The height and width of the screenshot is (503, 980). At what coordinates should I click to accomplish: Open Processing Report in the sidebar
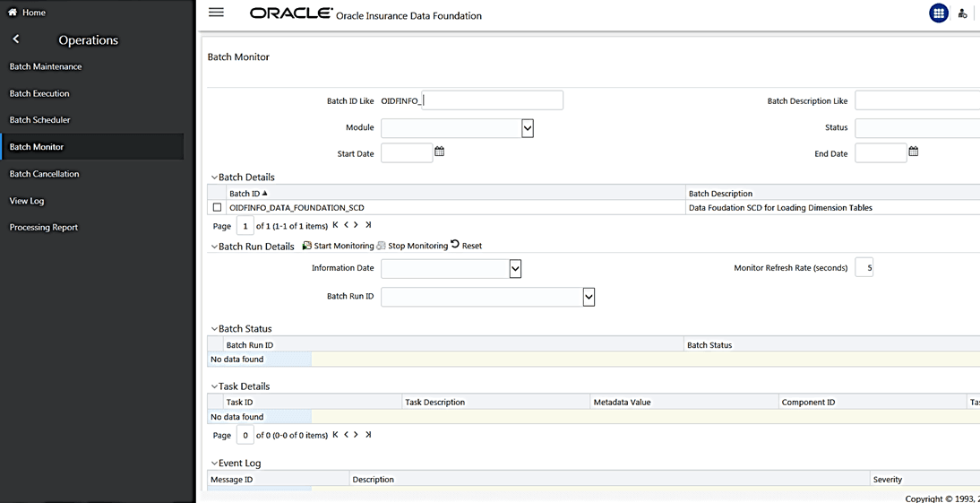pos(44,227)
